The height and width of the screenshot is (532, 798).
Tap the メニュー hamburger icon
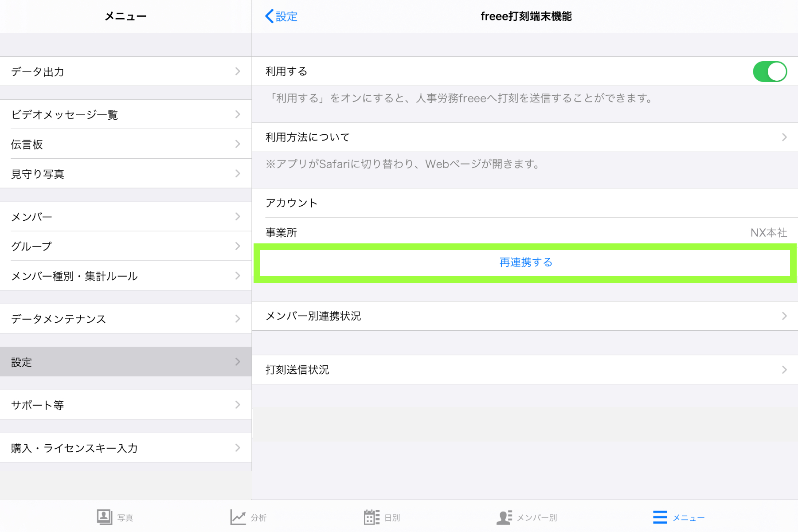[660, 517]
